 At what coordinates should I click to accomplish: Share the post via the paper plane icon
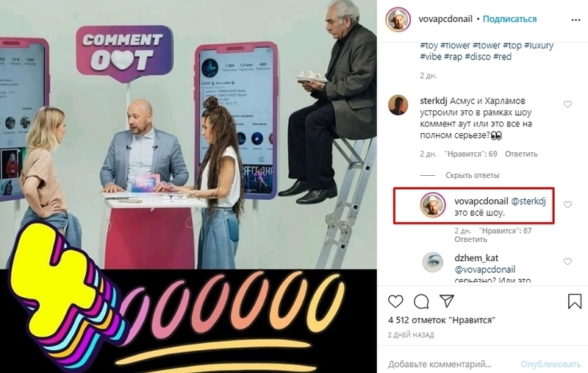click(x=447, y=301)
